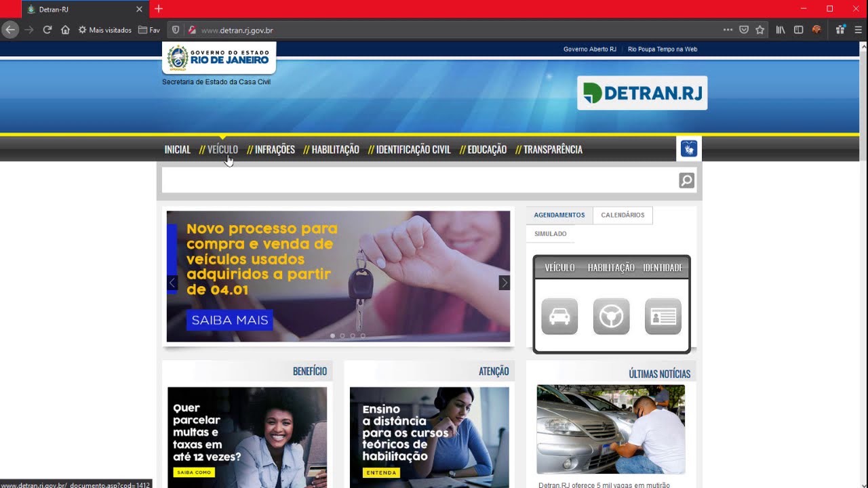Switch to the AGENDAMENTOS tab
Viewport: 868px width, 488px height.
559,215
